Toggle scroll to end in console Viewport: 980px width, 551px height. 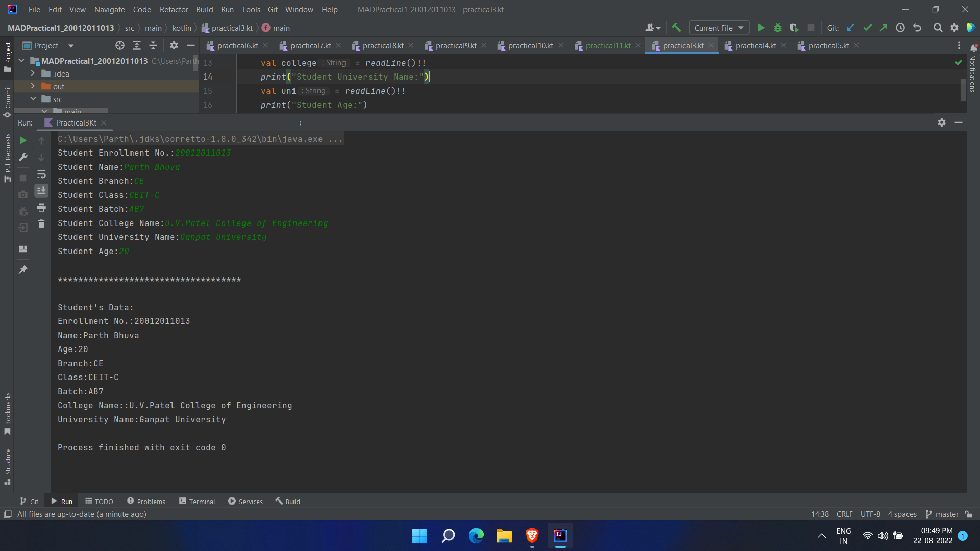(x=41, y=190)
